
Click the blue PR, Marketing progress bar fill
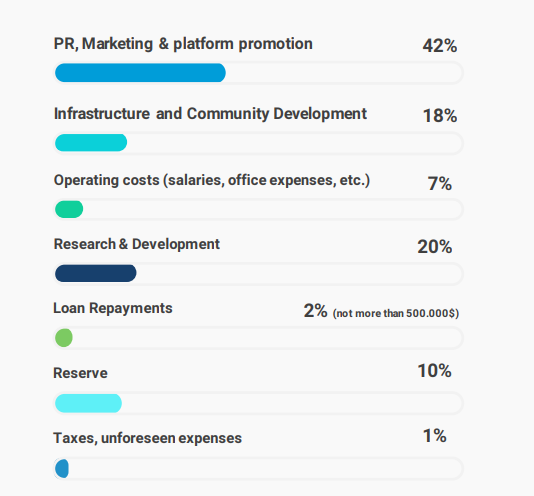pyautogui.click(x=140, y=73)
